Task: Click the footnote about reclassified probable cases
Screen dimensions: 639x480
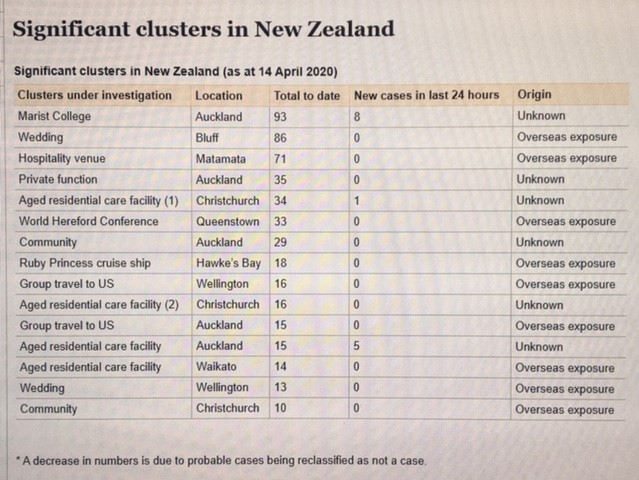Action: (220, 460)
